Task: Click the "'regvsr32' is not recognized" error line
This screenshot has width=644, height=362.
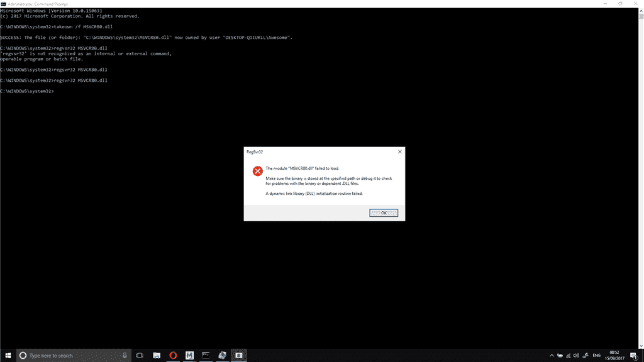Action: click(x=86, y=53)
